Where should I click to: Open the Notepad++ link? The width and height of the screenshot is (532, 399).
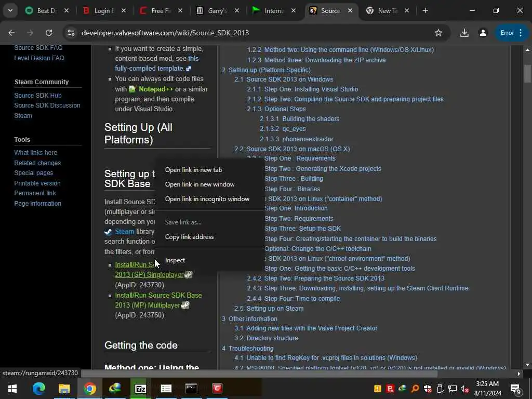pos(156,89)
